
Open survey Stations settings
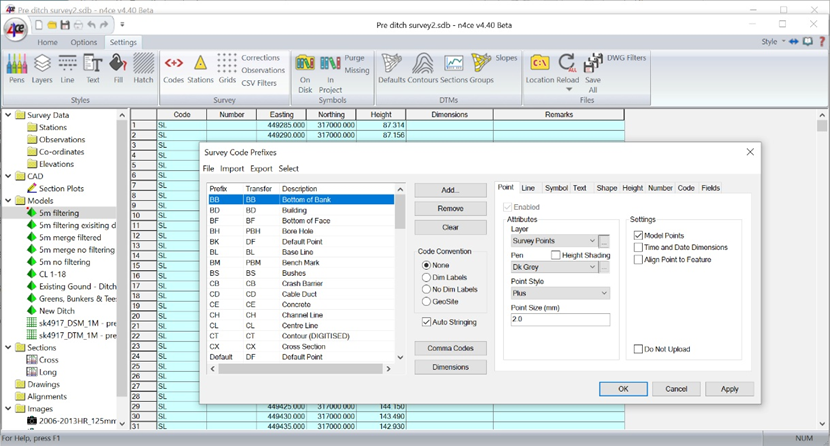(x=200, y=69)
